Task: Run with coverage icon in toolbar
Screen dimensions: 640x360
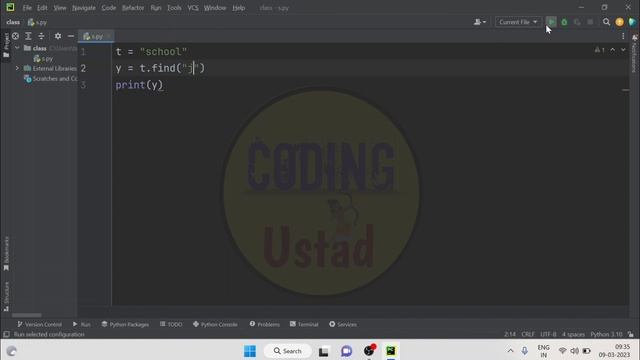Action: [x=577, y=22]
